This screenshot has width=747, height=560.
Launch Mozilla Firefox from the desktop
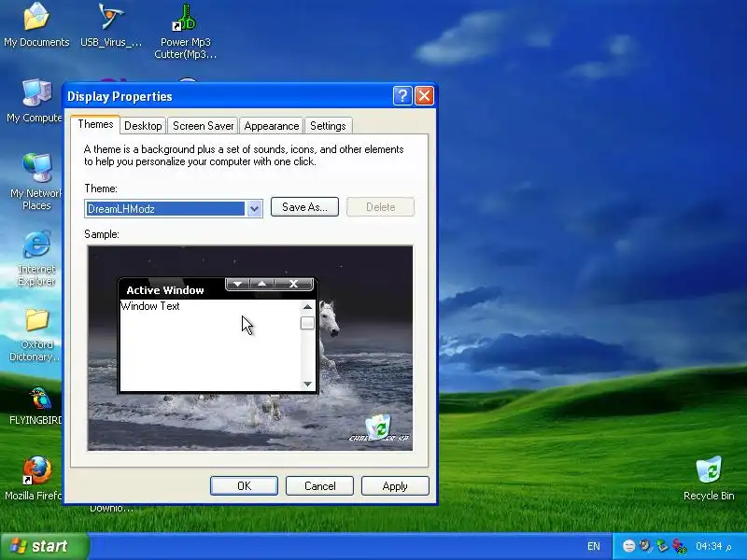pos(35,478)
